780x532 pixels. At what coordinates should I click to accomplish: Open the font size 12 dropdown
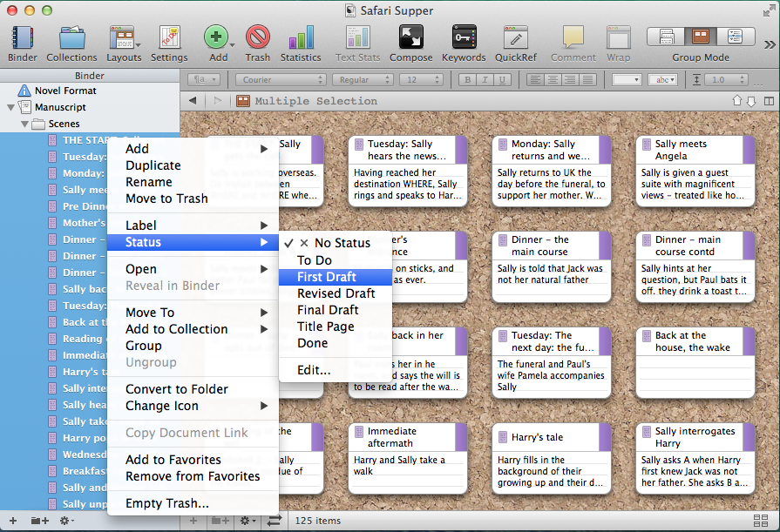tap(421, 79)
